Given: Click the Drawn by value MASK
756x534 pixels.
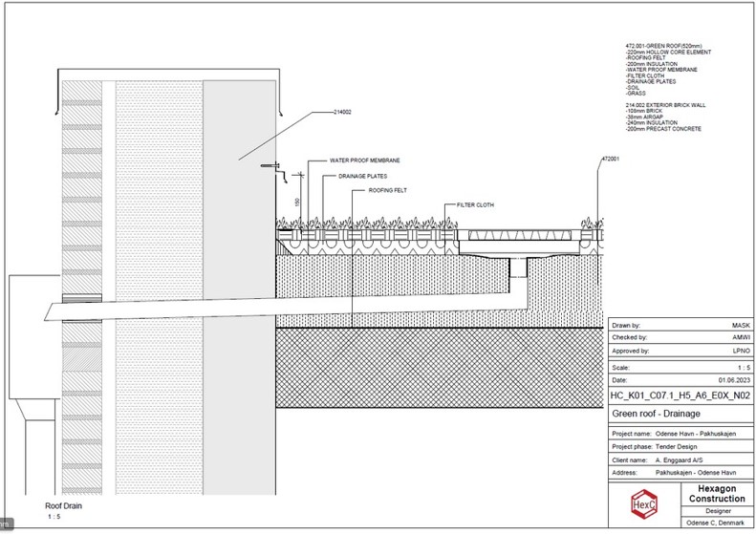Looking at the screenshot, I should pos(739,326).
